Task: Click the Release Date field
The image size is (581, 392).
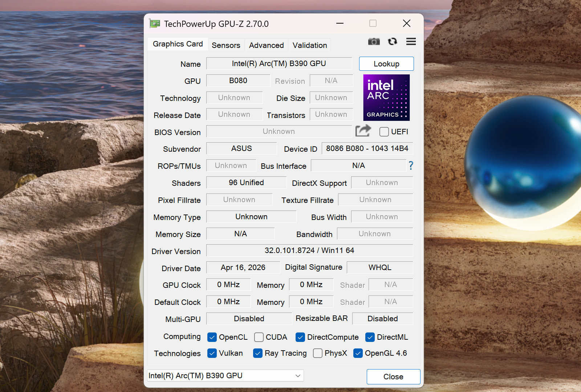Action: click(x=234, y=114)
